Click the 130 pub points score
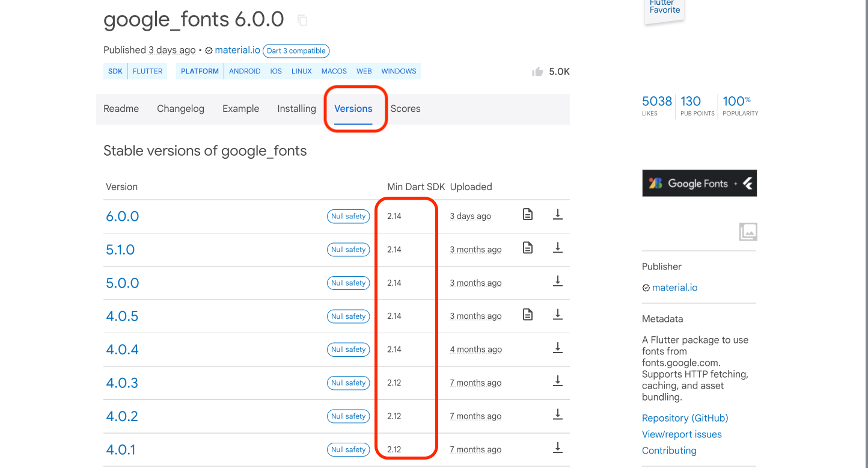Viewport: 868px width, 468px height. coord(697,105)
